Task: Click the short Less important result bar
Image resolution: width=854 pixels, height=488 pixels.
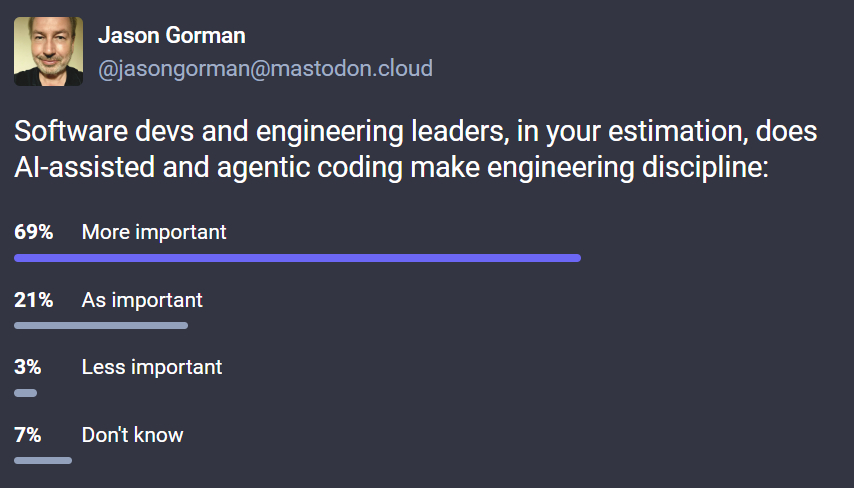Action: [25, 393]
